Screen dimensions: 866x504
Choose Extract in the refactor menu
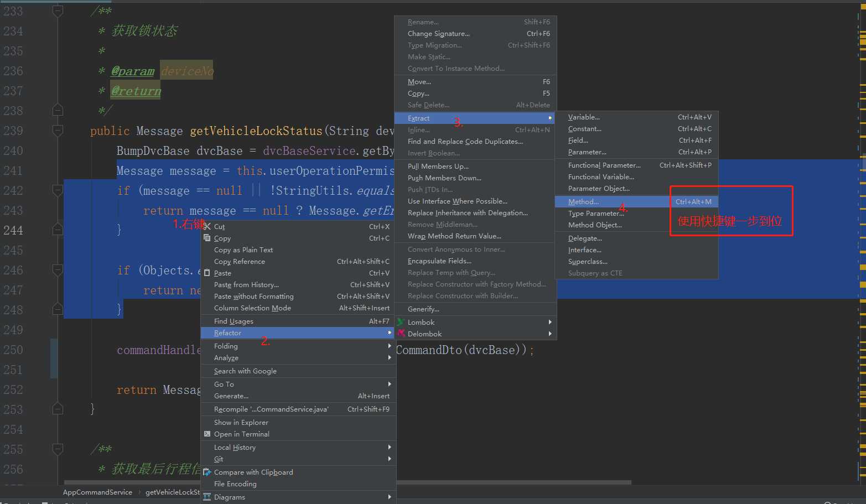tap(475, 118)
